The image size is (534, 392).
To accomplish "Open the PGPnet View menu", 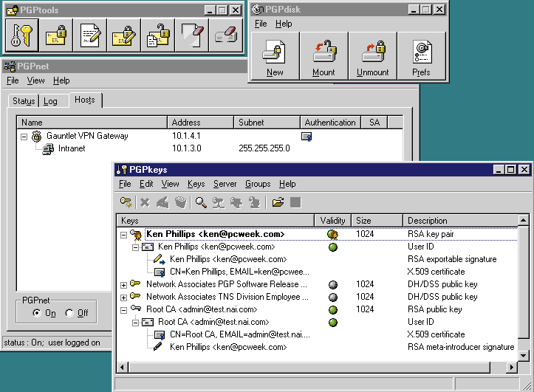I will click(35, 80).
